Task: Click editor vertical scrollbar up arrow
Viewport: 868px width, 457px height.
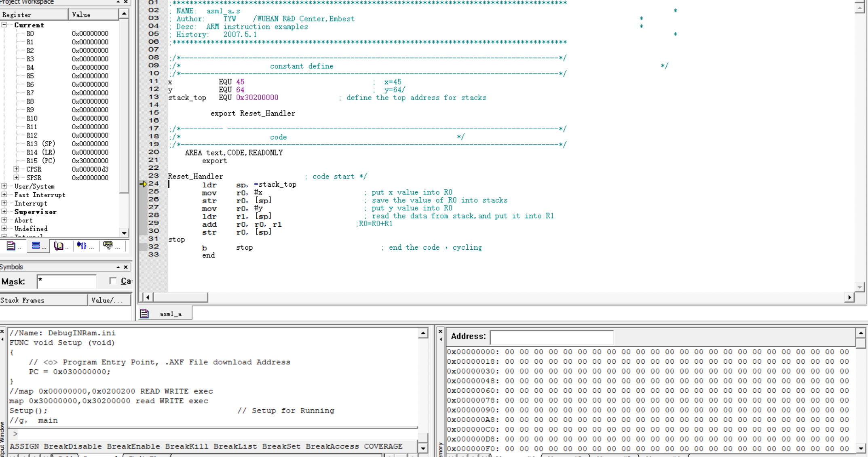Action: click(x=860, y=7)
